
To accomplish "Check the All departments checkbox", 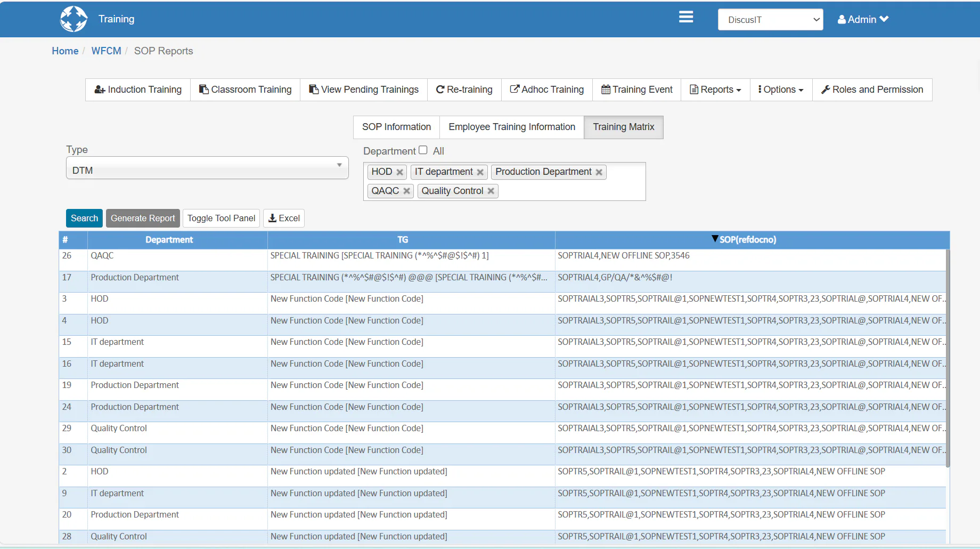I will tap(423, 150).
